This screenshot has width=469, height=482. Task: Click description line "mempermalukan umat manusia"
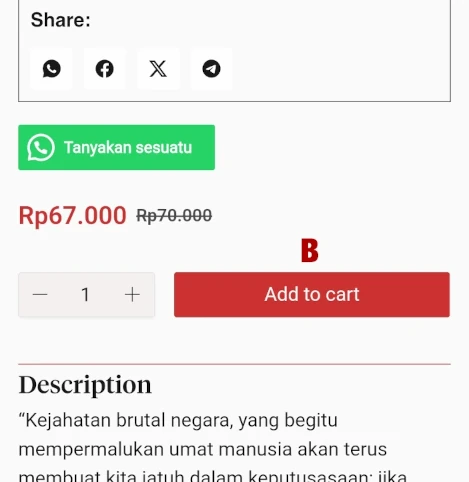pyautogui.click(x=203, y=449)
